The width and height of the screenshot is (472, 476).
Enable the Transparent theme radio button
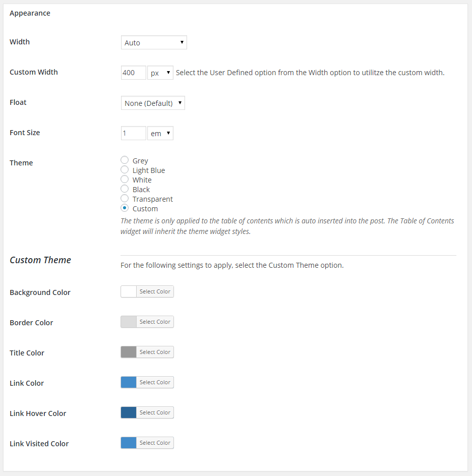click(x=125, y=199)
